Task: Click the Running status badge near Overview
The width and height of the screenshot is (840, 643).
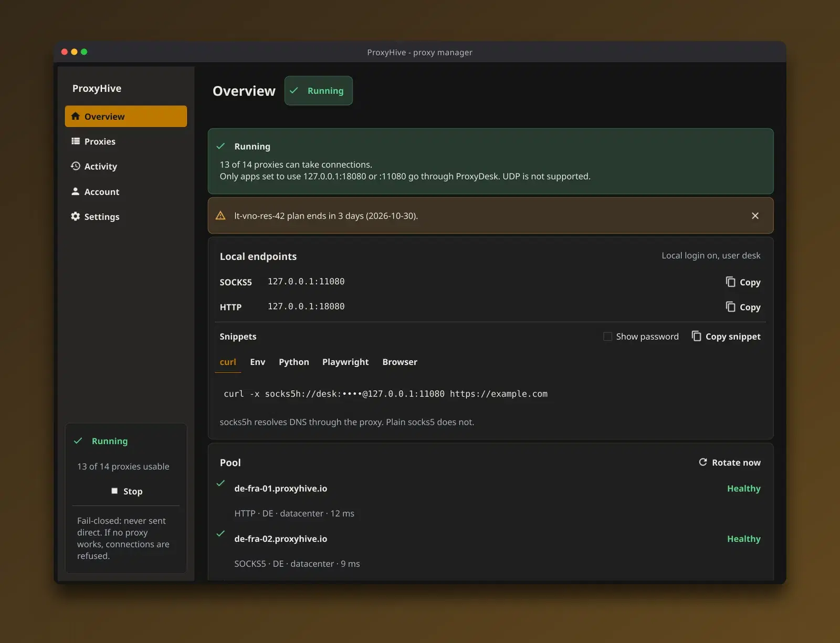Action: (x=319, y=90)
